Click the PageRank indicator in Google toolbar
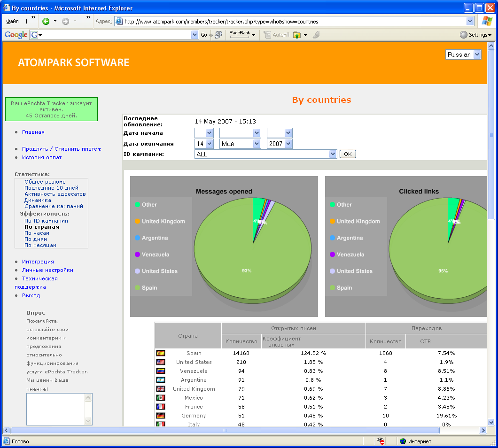The image size is (498, 448). [x=239, y=35]
